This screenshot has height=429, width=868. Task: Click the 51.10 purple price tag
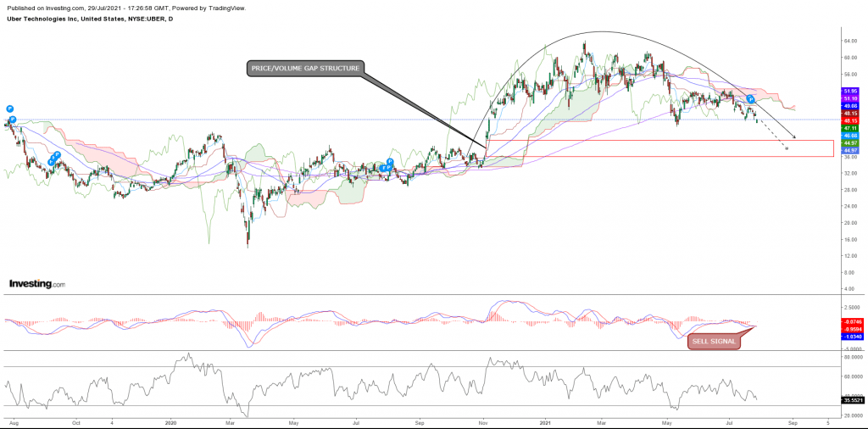(849, 97)
